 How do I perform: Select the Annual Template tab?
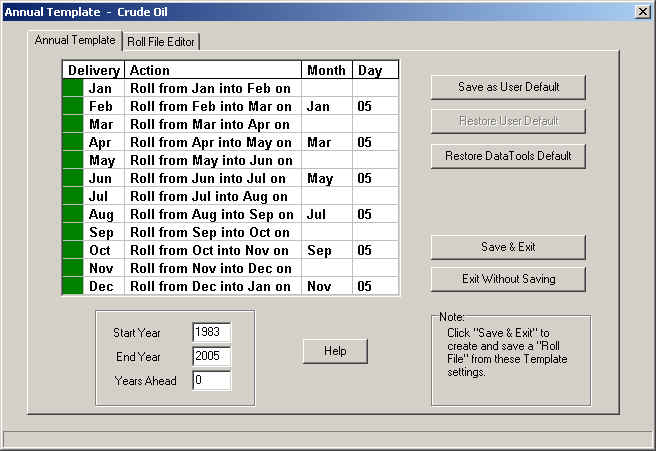pos(75,40)
